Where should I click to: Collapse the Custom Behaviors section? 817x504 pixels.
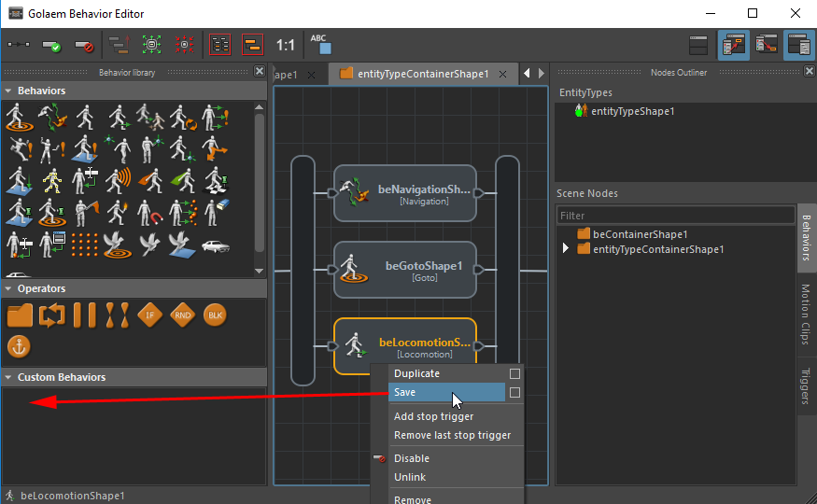coord(8,377)
